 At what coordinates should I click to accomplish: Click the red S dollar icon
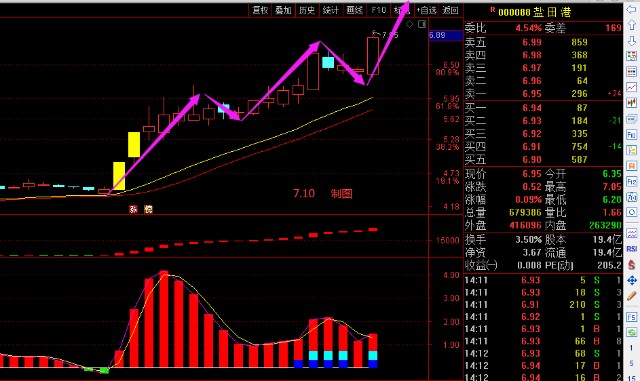(631, 265)
